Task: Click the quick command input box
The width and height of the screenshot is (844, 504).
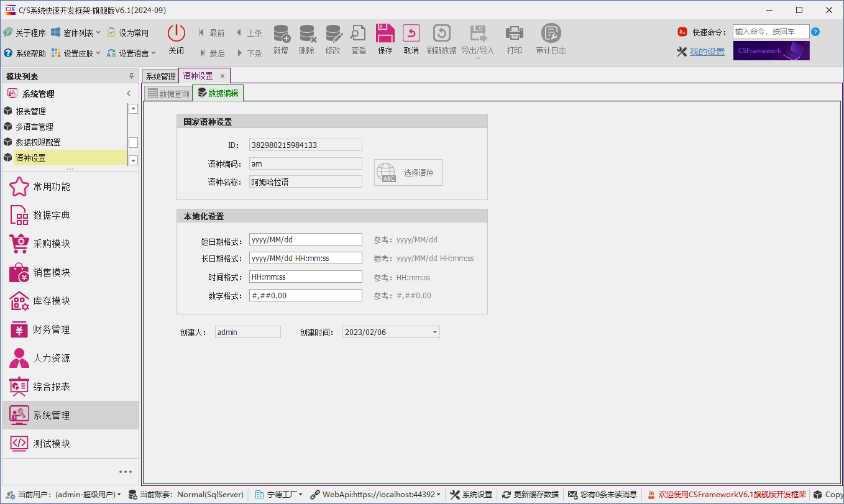Action: click(x=771, y=32)
